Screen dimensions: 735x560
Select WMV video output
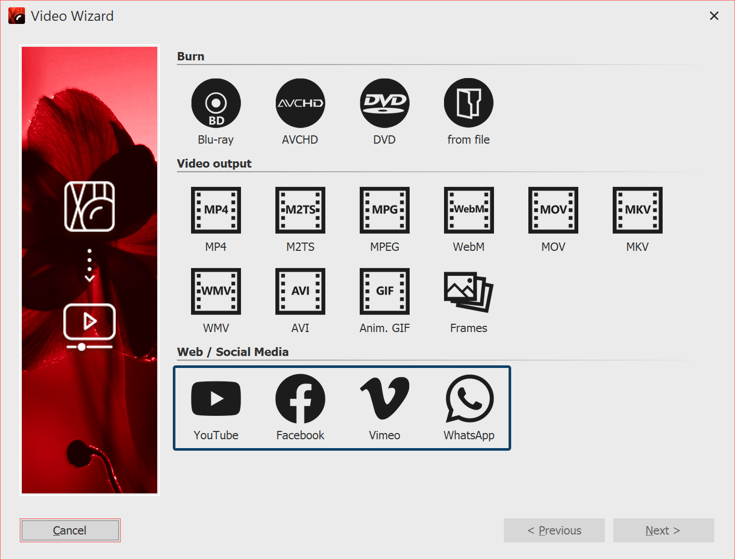(x=216, y=291)
